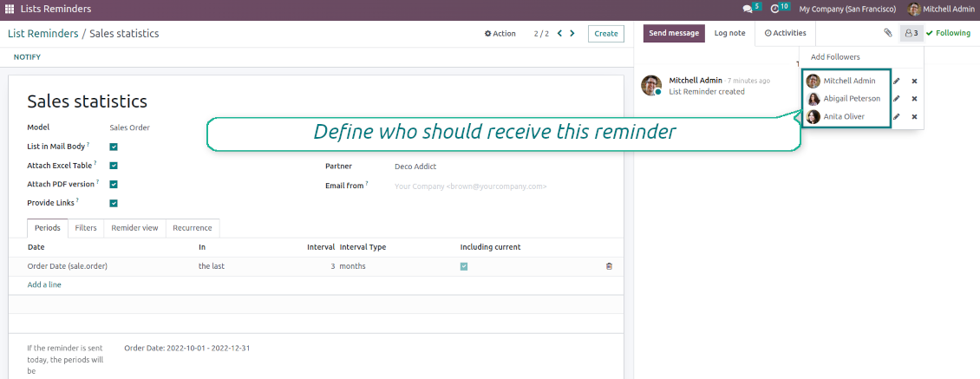Go to the previous record arrow
The image size is (980, 379).
(559, 34)
